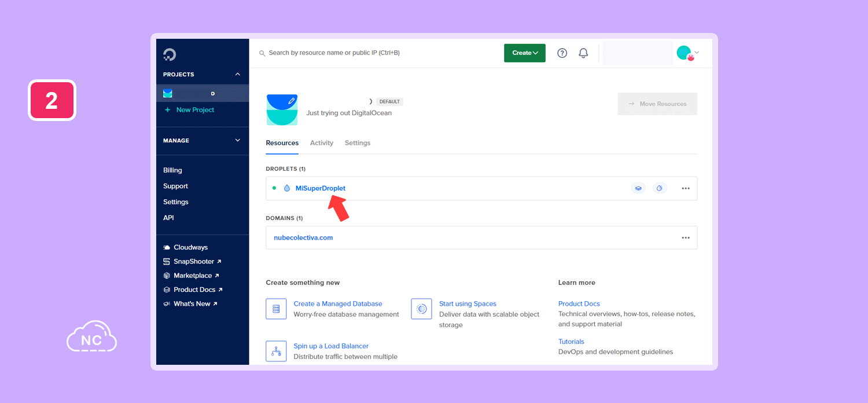Screen dimensions: 868x403
Task: Click the DigitalOcean logo in the sidebar
Action: point(170,55)
